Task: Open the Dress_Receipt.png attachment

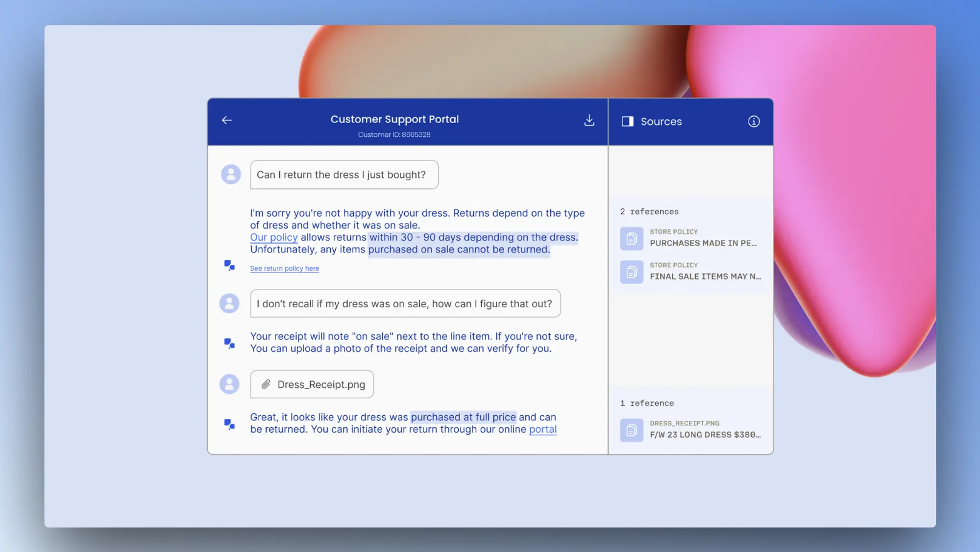Action: tap(320, 384)
